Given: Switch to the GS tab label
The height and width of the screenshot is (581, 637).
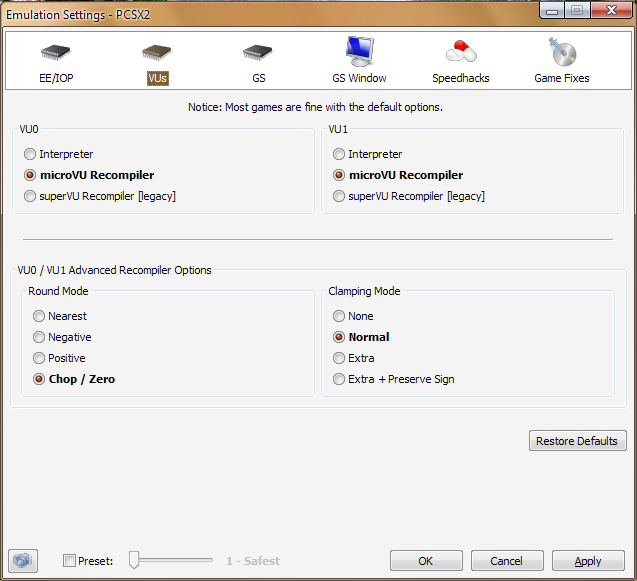Looking at the screenshot, I should 258,78.
